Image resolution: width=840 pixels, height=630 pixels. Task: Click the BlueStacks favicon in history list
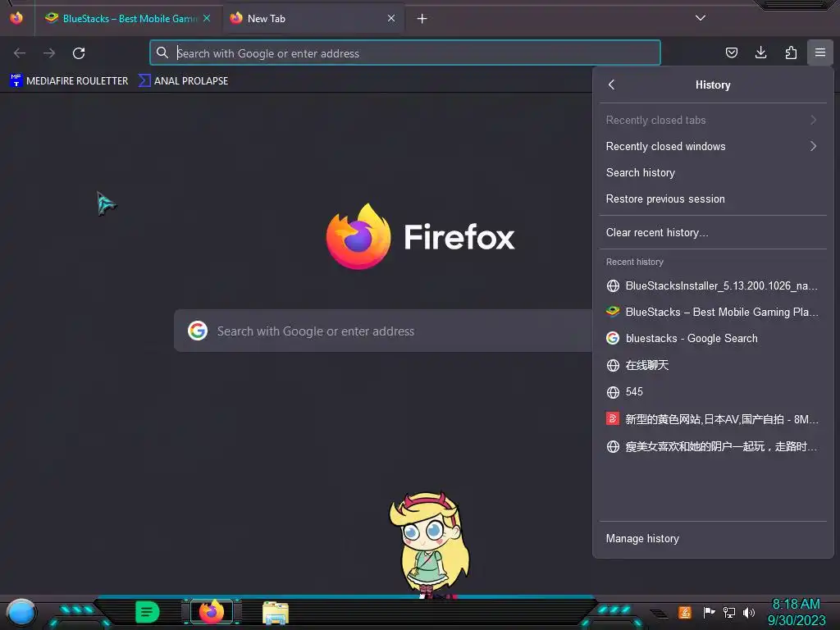pyautogui.click(x=613, y=311)
